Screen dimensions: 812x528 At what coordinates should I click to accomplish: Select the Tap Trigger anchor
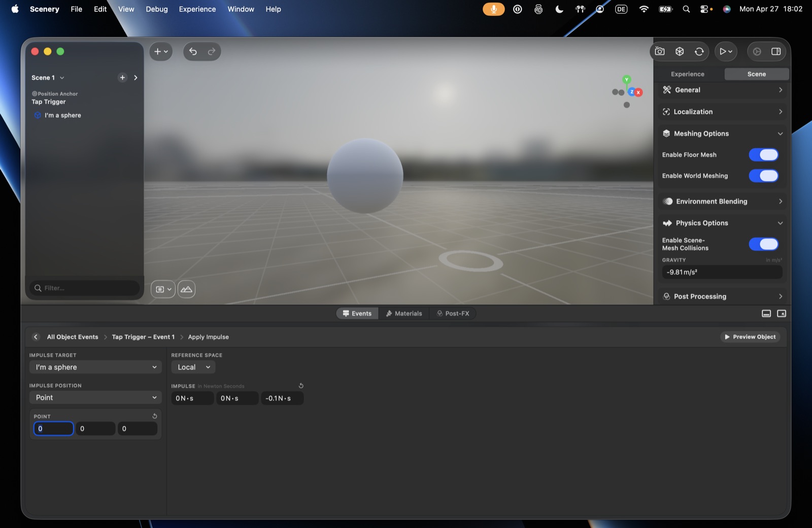point(49,102)
